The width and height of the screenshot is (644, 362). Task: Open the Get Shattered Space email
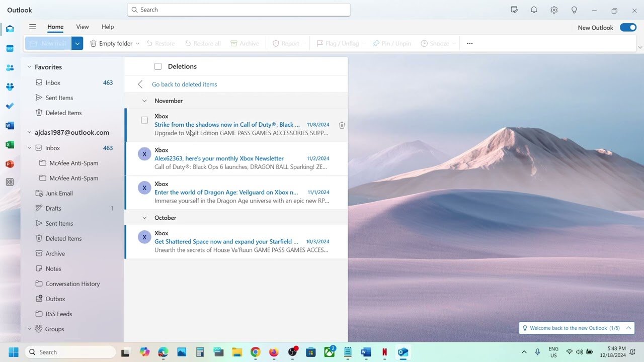point(236,241)
